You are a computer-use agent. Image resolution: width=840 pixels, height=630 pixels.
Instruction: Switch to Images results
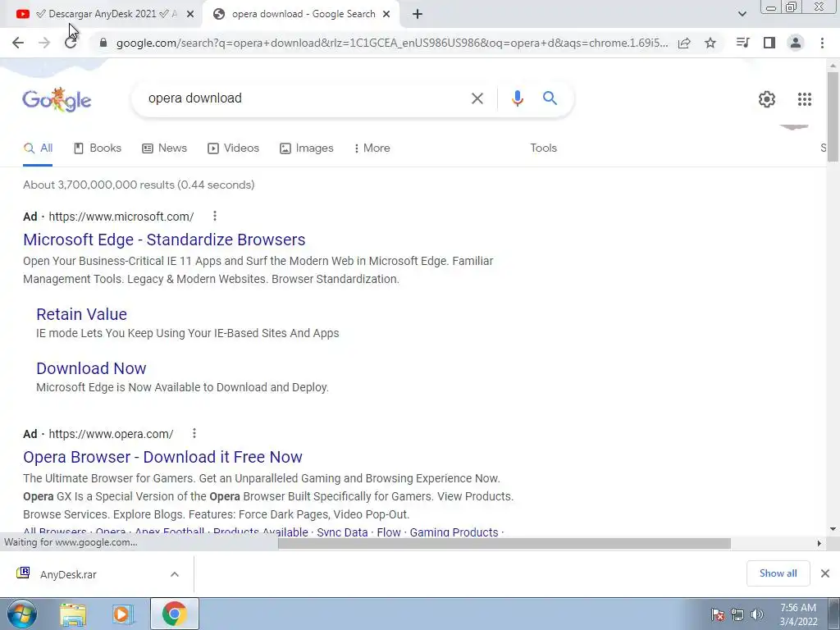[307, 148]
